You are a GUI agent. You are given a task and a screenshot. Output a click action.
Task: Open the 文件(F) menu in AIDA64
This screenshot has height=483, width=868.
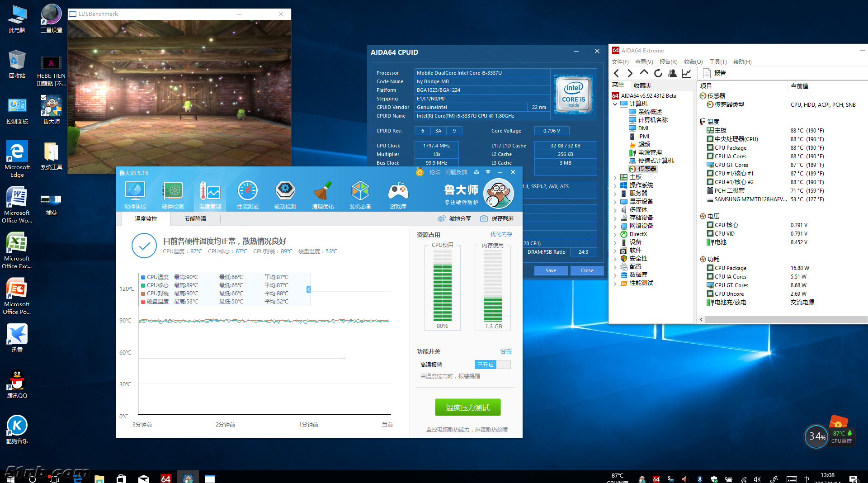point(620,62)
